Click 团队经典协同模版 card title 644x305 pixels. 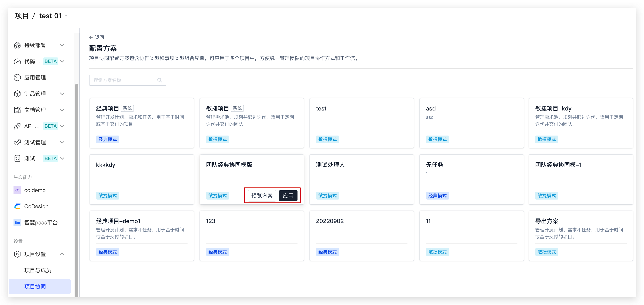[229, 165]
